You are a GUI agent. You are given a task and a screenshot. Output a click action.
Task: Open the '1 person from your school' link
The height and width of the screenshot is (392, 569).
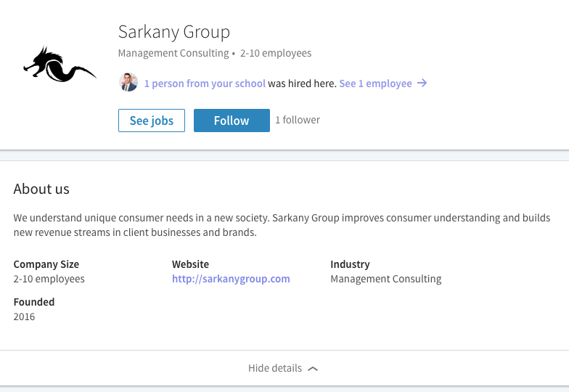pyautogui.click(x=205, y=83)
